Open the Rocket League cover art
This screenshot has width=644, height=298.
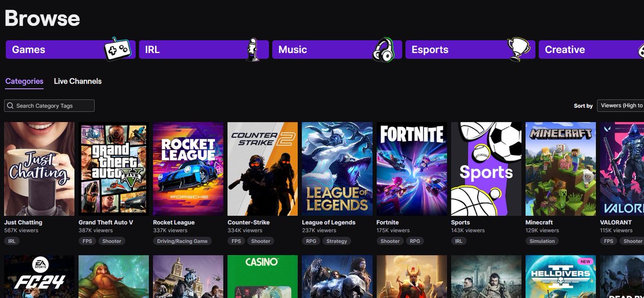(x=188, y=169)
